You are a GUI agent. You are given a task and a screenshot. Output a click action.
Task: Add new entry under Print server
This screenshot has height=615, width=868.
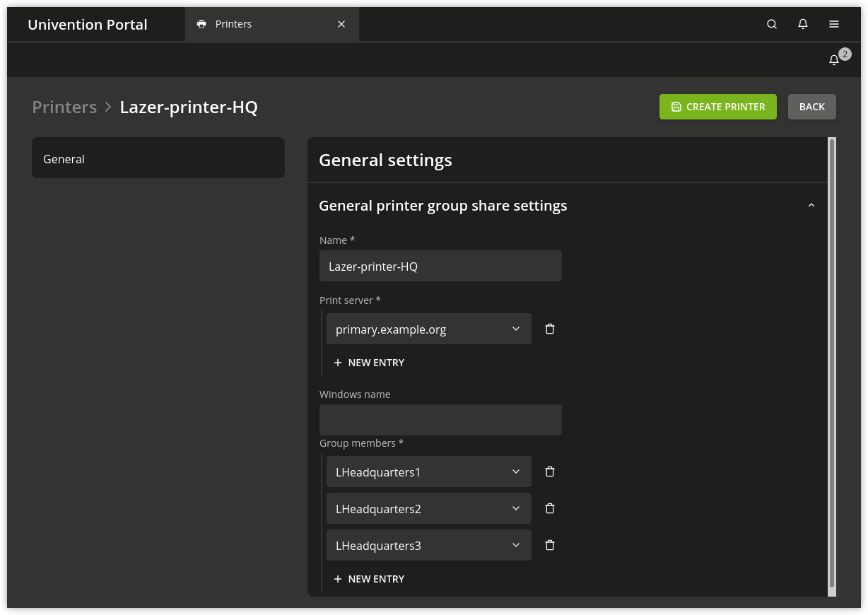tap(369, 363)
